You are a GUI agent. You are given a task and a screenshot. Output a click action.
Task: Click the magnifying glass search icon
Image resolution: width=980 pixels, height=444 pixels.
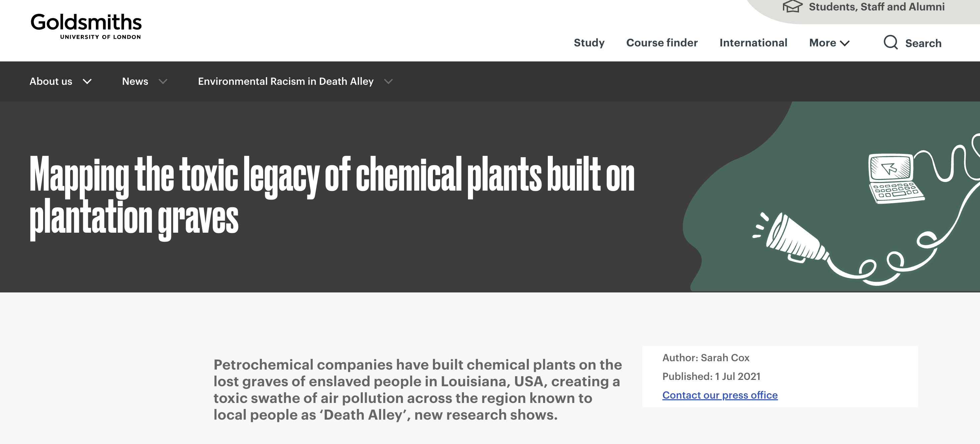point(890,43)
